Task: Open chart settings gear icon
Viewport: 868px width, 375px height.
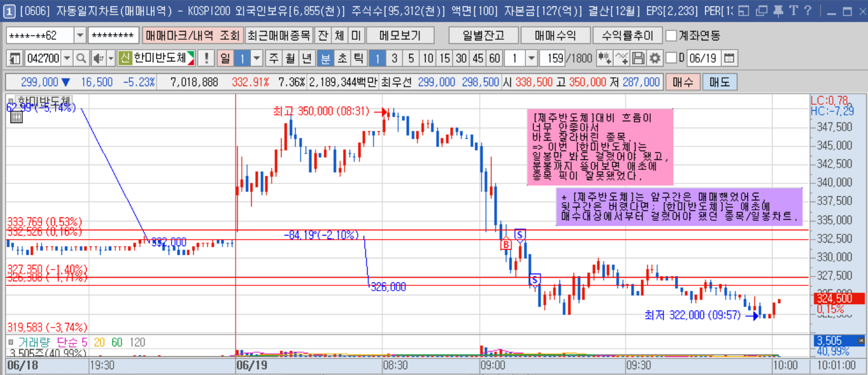Action: click(x=654, y=58)
